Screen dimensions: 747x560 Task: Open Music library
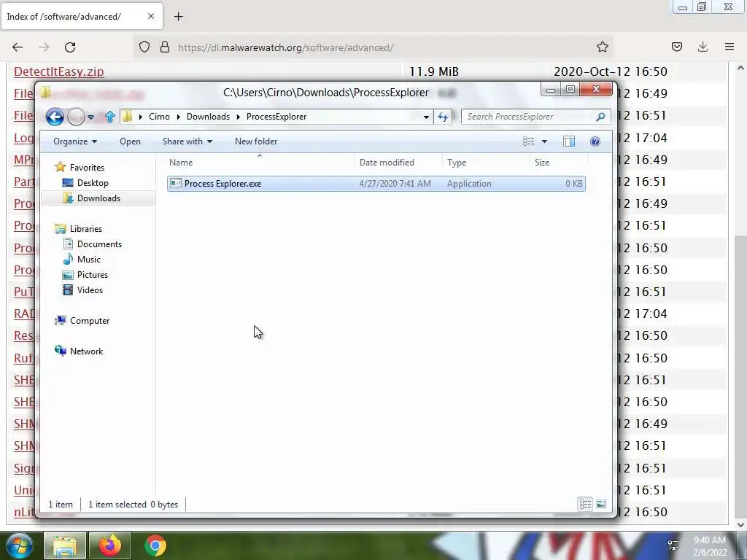pyautogui.click(x=88, y=260)
